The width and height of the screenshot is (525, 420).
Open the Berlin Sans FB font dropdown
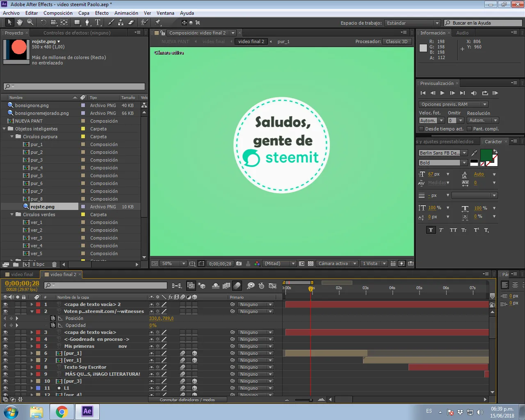[x=443, y=153]
